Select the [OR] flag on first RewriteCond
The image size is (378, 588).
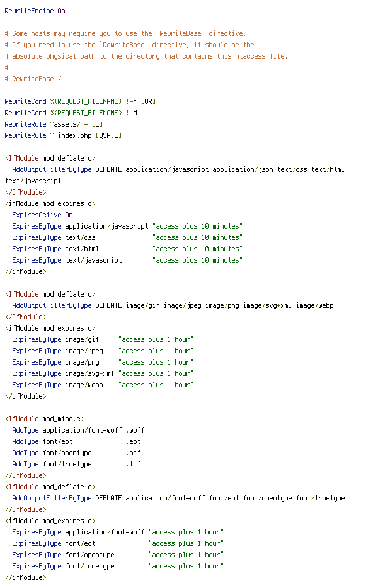pyautogui.click(x=148, y=101)
